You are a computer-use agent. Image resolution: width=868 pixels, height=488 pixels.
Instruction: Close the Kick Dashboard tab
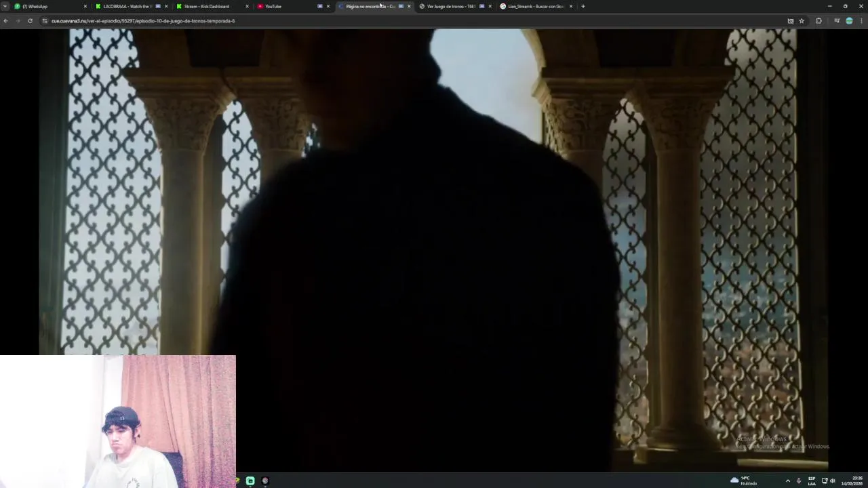[x=247, y=6]
